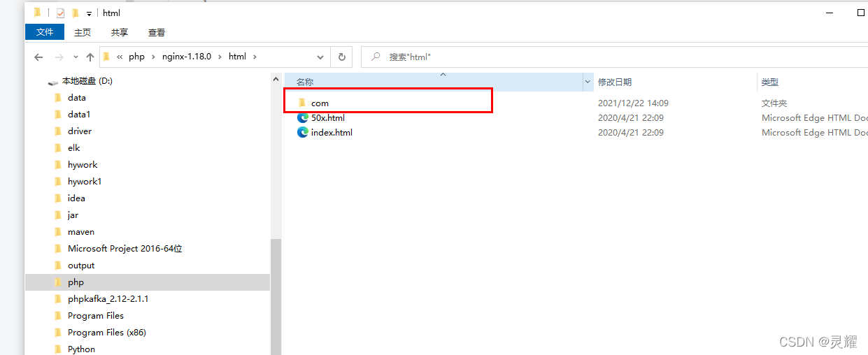Screen dimensions: 868x355
Task: Open recent locations dropdown arrow
Action: point(75,57)
